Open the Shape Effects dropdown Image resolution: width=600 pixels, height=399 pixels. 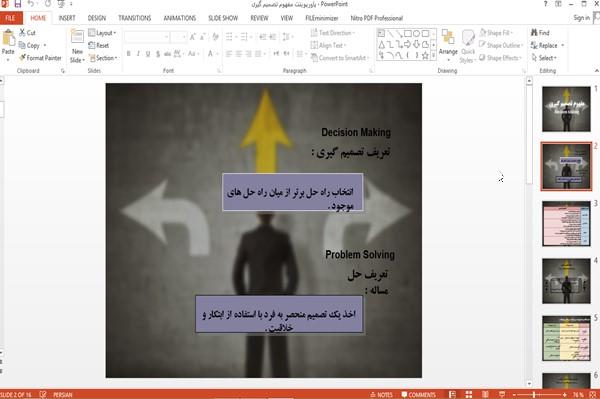[x=501, y=58]
